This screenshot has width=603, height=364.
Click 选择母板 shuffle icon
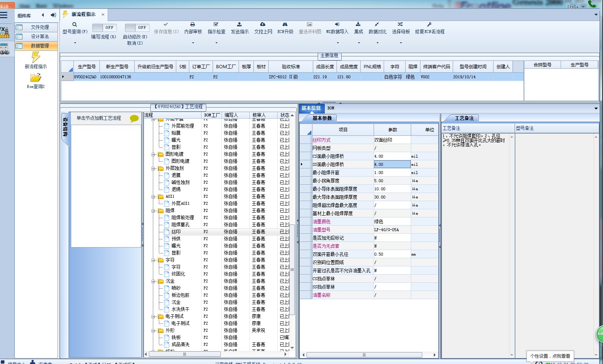pos(400,24)
